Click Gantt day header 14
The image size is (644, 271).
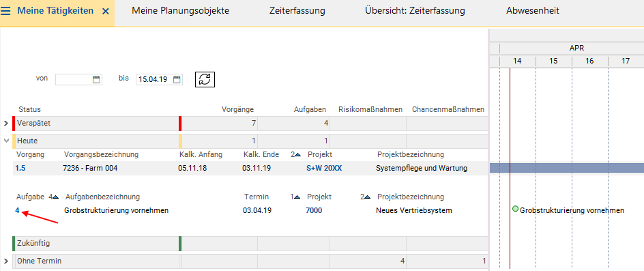click(517, 61)
